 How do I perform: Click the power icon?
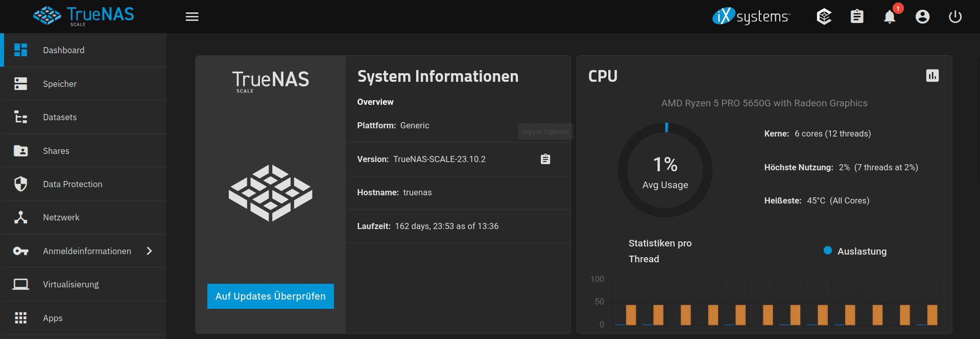click(x=955, y=17)
